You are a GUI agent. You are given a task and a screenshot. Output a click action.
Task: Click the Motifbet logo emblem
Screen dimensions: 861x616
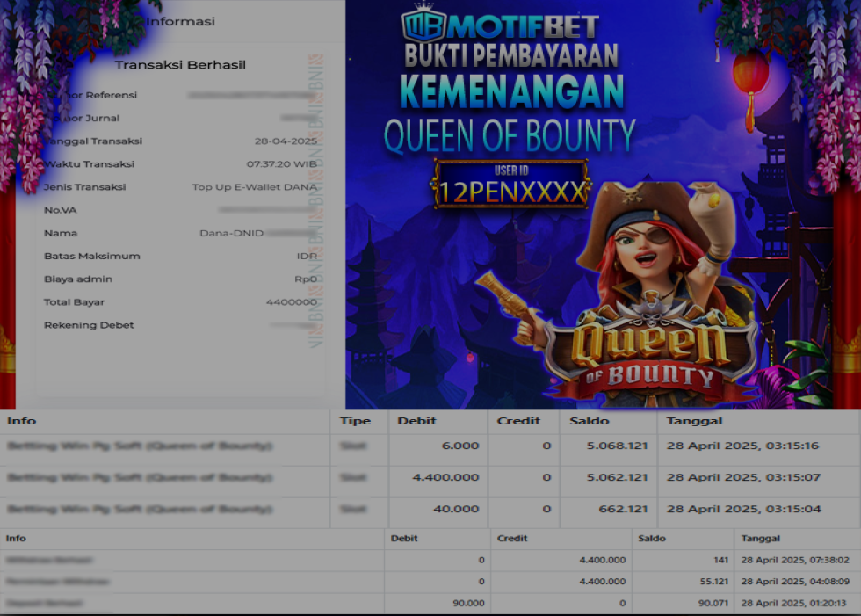click(423, 24)
